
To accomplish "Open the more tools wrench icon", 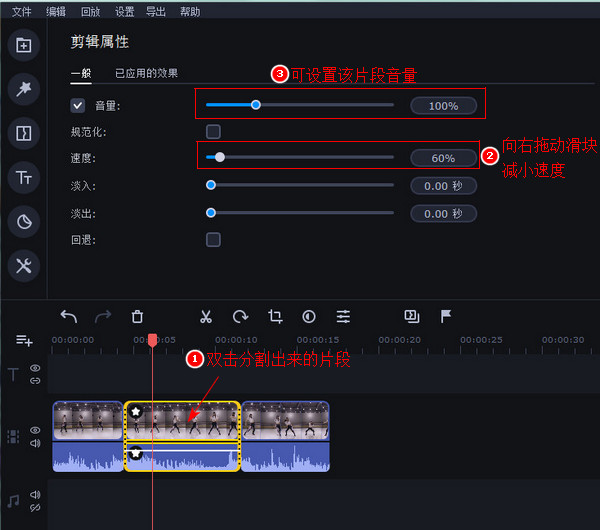I will (24, 266).
